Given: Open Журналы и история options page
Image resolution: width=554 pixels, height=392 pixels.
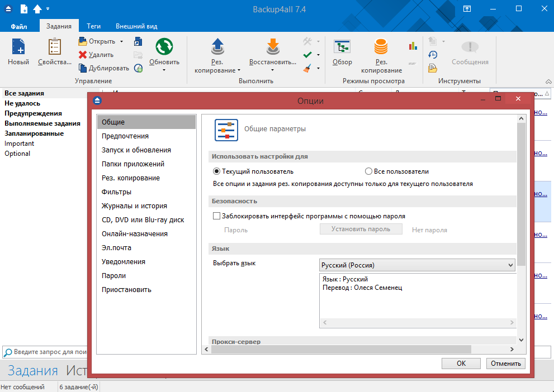Looking at the screenshot, I should click(146, 205).
